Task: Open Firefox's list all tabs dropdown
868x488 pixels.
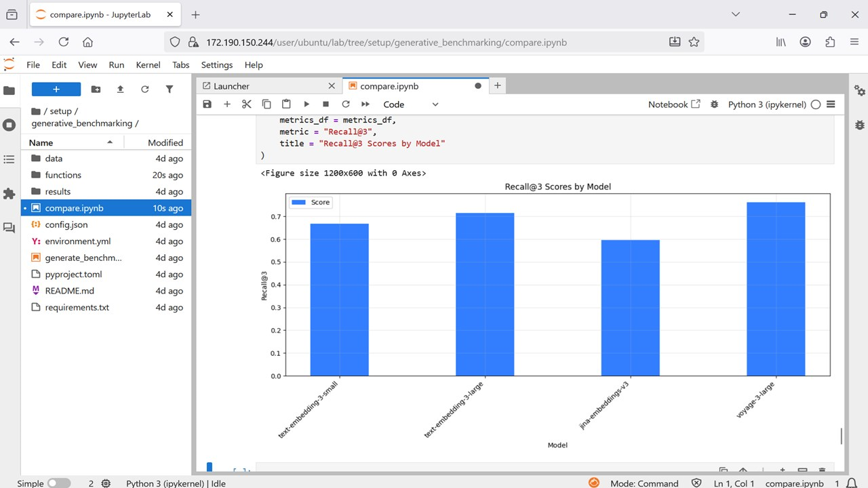Action: coord(736,14)
